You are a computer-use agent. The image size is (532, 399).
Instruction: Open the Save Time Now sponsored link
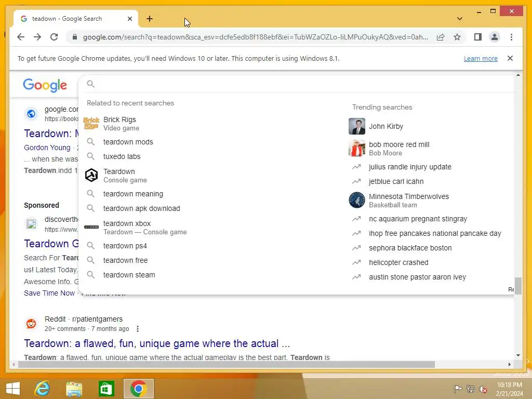pos(49,293)
